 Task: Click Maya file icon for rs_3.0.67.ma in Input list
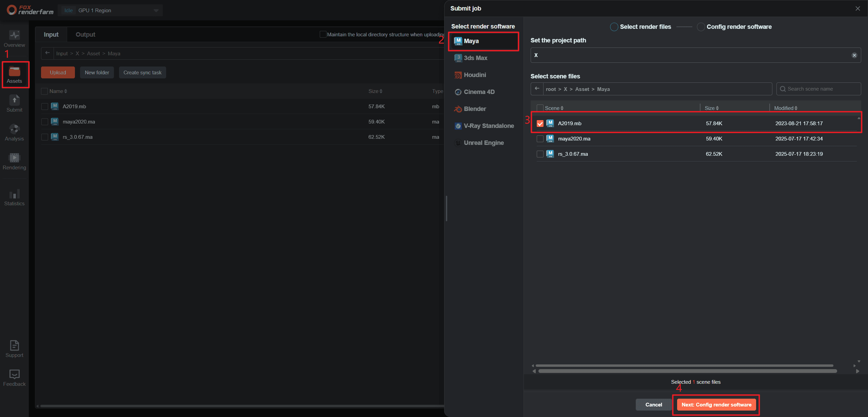[55, 137]
